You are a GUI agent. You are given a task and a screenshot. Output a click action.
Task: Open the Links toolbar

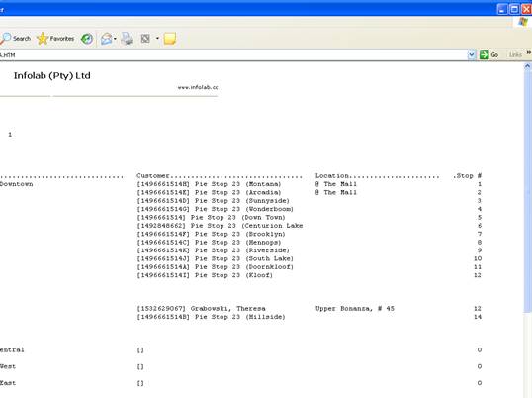pyautogui.click(x=515, y=54)
